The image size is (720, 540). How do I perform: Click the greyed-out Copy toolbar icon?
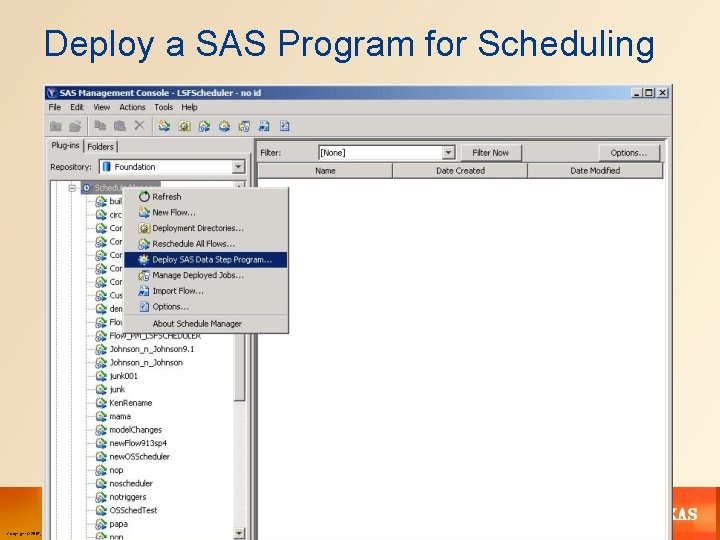point(100,125)
